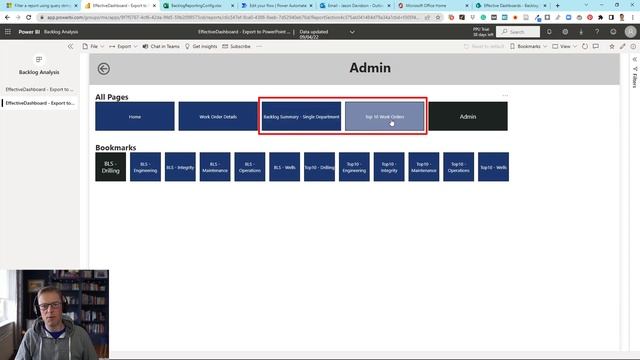
Task: Click Subscribe in the toolbar
Action: tap(236, 47)
